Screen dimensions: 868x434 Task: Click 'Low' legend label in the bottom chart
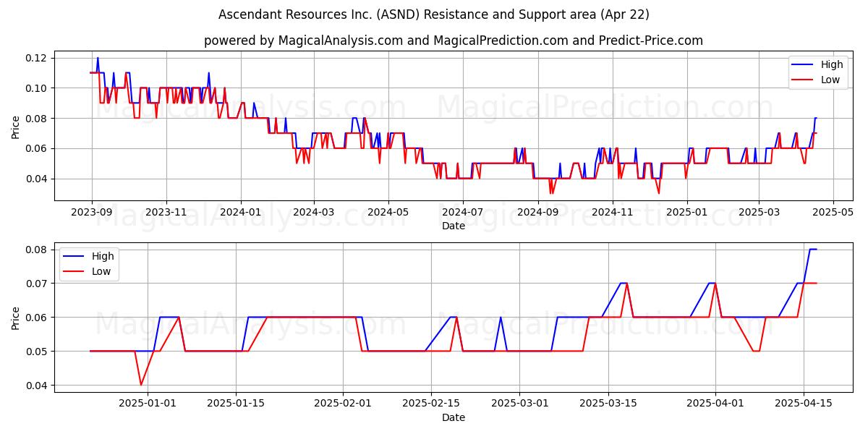point(101,271)
